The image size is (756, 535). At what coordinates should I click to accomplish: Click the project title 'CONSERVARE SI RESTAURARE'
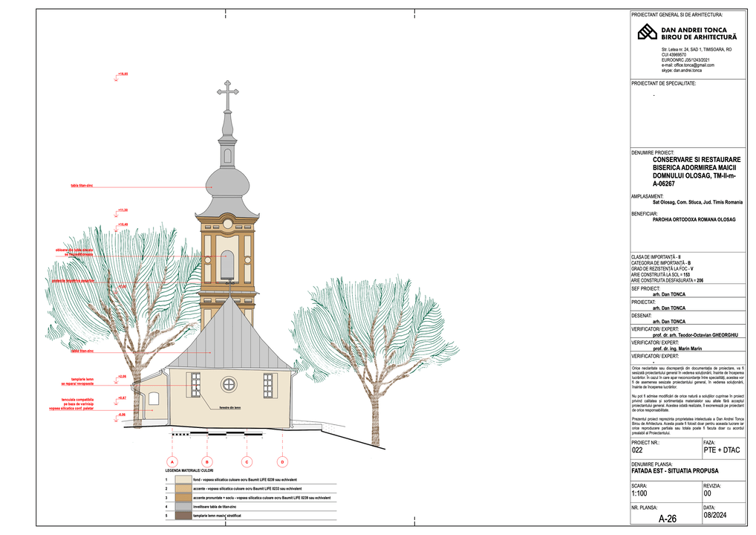pyautogui.click(x=696, y=160)
